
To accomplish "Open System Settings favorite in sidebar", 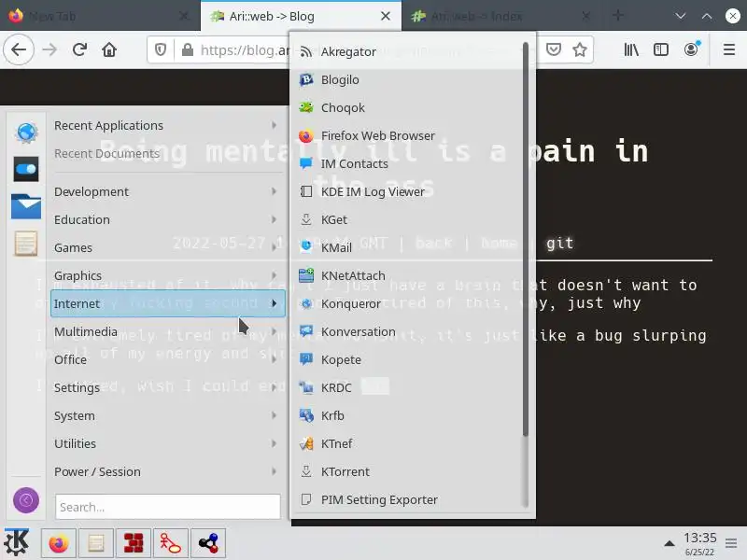I will [26, 169].
